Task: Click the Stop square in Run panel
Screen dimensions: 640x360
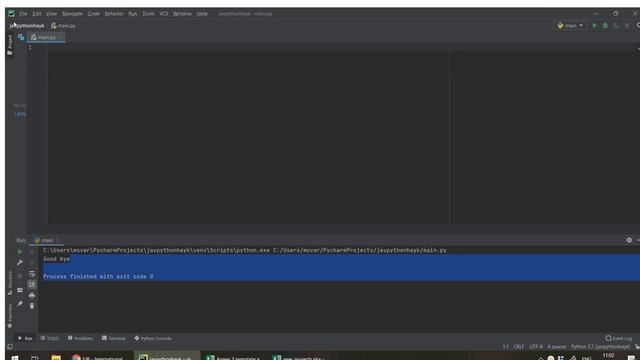Action: [x=20, y=276]
